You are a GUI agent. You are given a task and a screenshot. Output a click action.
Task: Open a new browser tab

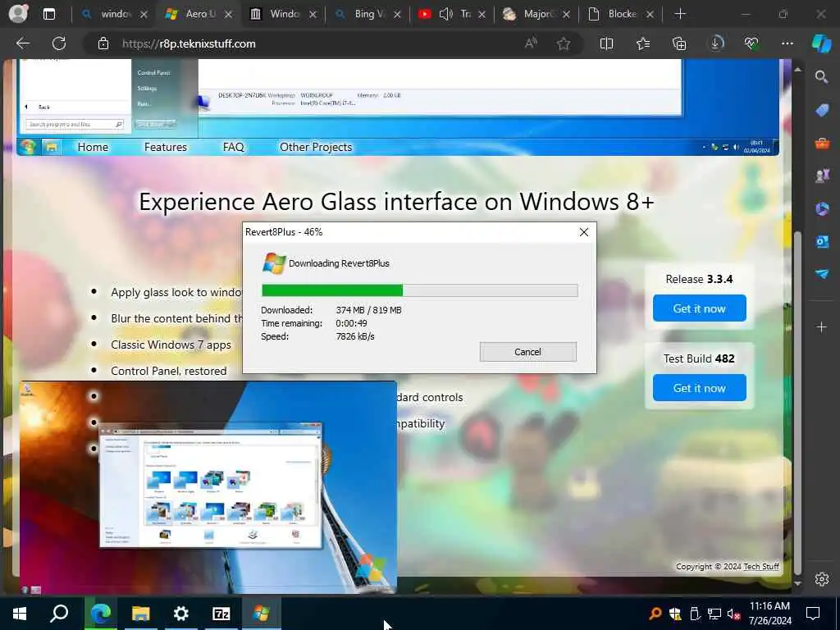pos(680,14)
